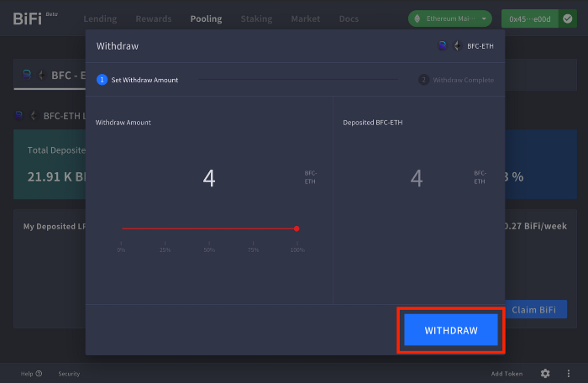The image size is (588, 383).
Task: Click the Withdraw Amount value 4 field
Action: 209,178
